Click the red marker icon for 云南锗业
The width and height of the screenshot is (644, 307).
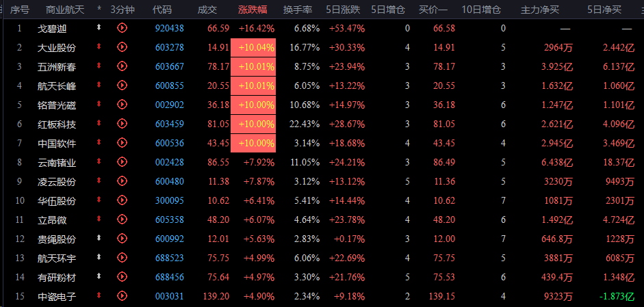tap(99, 162)
